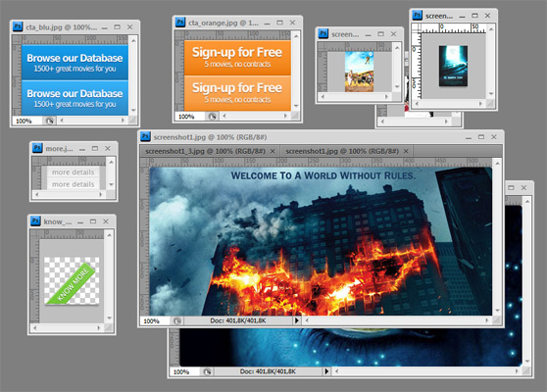Click the burning bat building image
This screenshot has width=547, height=392.
[x=321, y=241]
